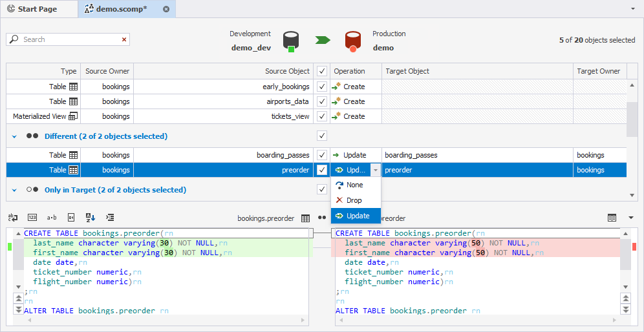644x332 pixels.
Task: Select the tickets_view source object cell
Action: coord(224,116)
